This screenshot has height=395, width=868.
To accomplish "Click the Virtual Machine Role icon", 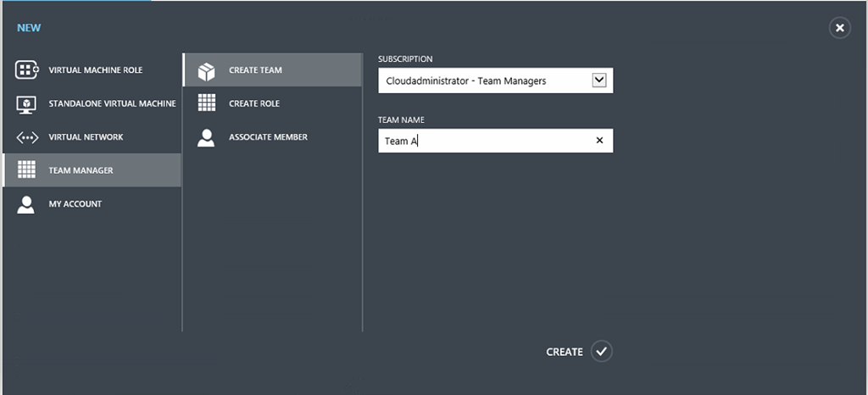I will pos(26,70).
